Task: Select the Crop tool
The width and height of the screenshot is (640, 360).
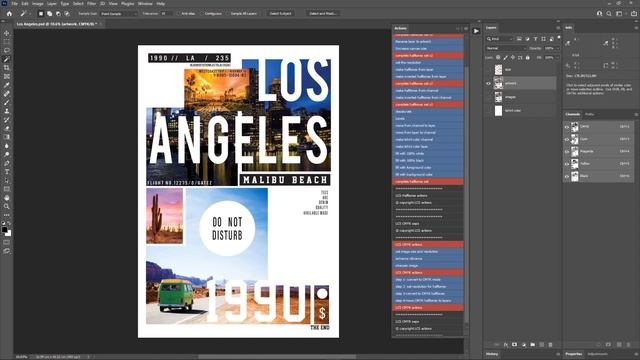Action: tap(7, 68)
